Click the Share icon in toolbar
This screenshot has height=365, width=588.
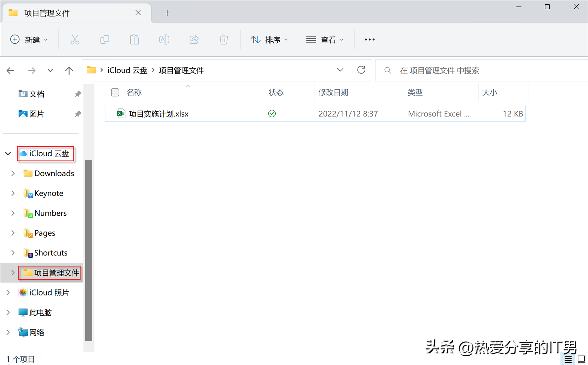(x=194, y=40)
